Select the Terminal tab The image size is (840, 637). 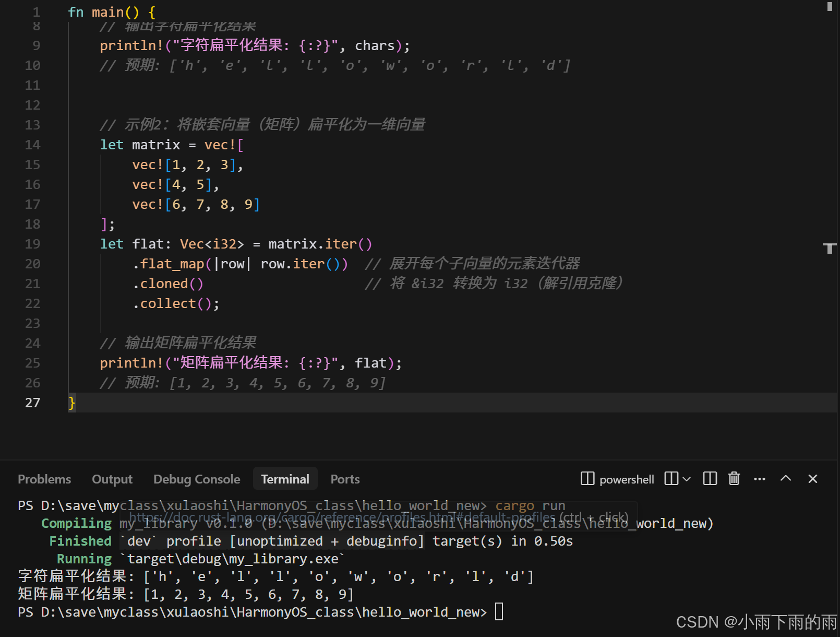point(285,479)
